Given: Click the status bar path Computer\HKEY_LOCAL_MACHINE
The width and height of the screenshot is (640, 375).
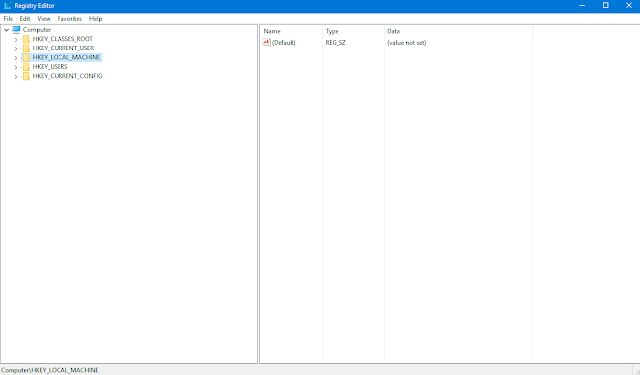Looking at the screenshot, I should [50, 370].
